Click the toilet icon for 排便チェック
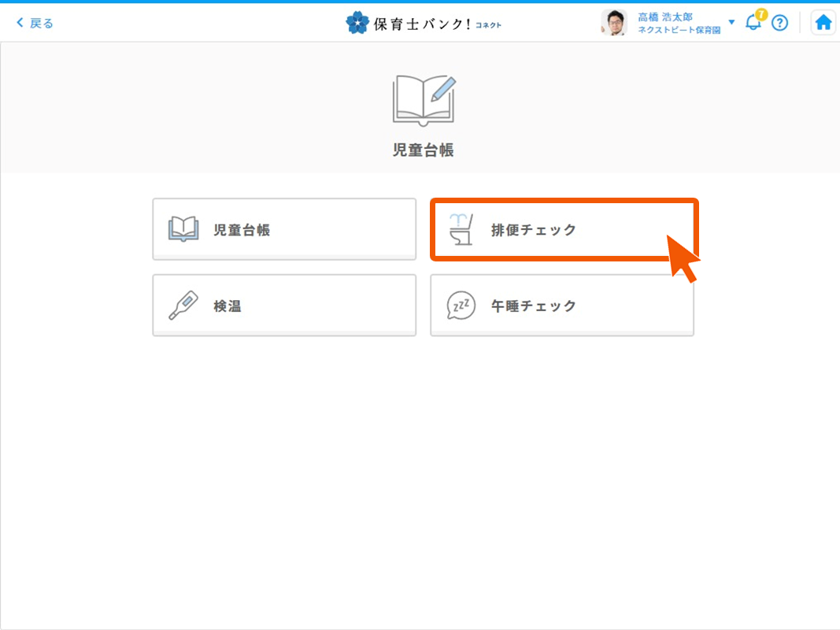This screenshot has height=630, width=840. click(461, 229)
